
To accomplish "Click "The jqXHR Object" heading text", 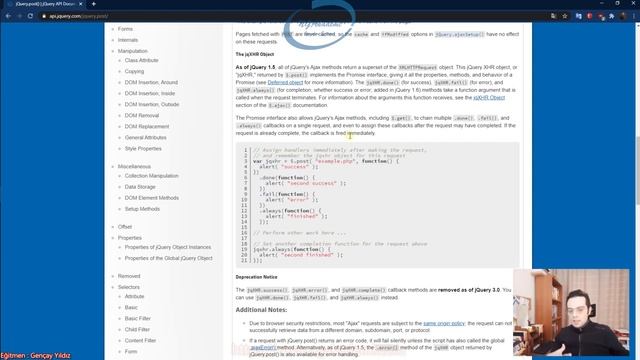I will [255, 54].
